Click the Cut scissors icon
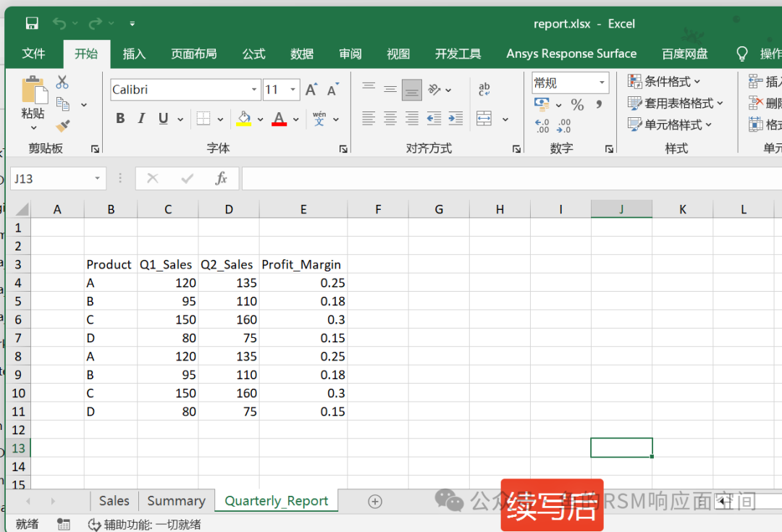This screenshot has height=532, width=782. coord(62,82)
